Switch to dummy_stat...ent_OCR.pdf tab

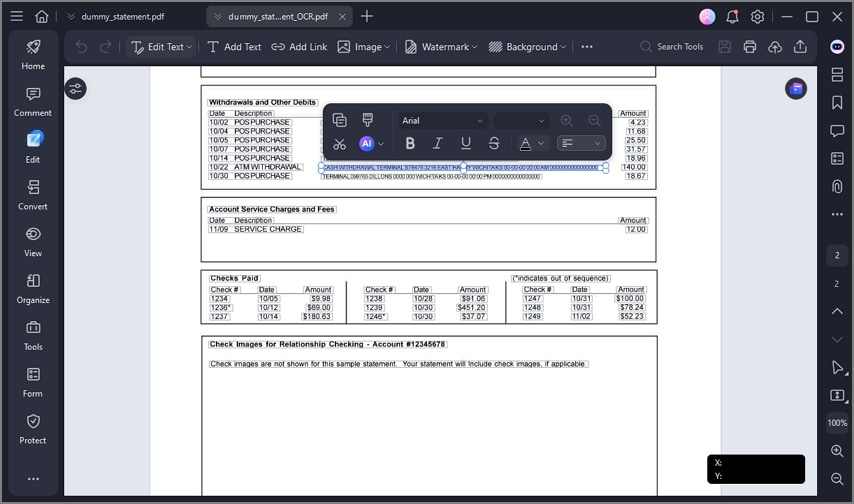pyautogui.click(x=278, y=17)
